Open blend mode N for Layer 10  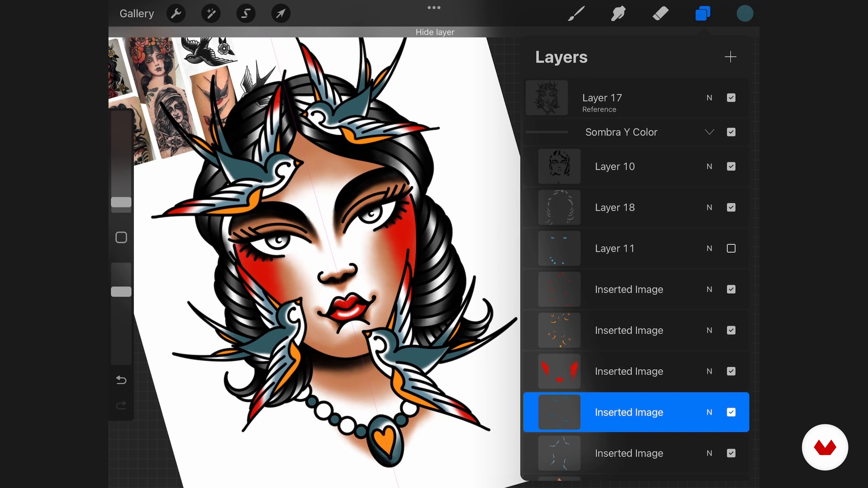coord(710,166)
